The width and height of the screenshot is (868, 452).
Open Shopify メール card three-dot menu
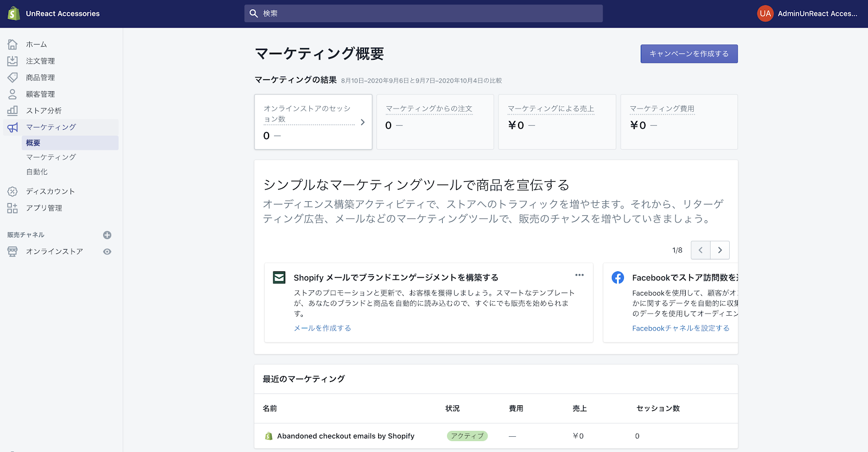(x=579, y=275)
